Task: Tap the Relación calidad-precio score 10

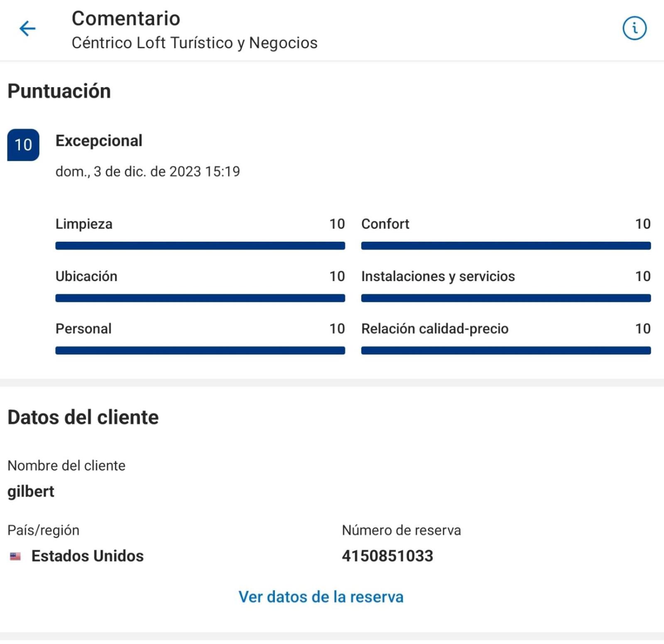Action: point(643,328)
